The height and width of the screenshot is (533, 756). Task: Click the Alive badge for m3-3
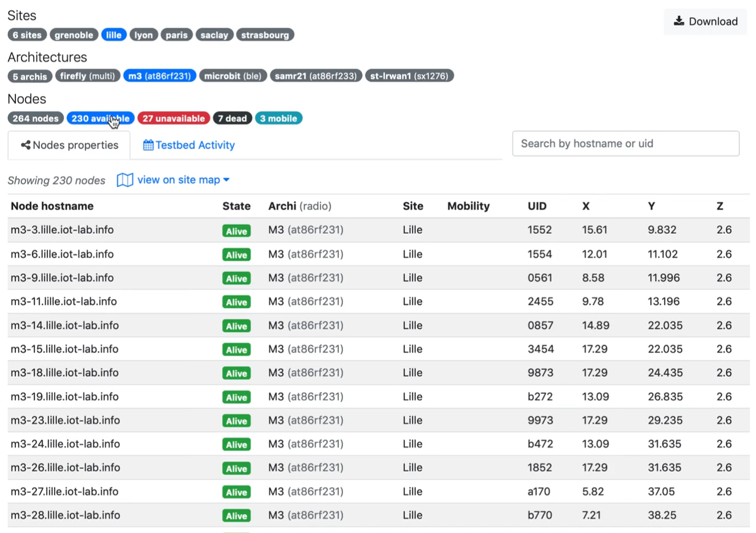(236, 231)
